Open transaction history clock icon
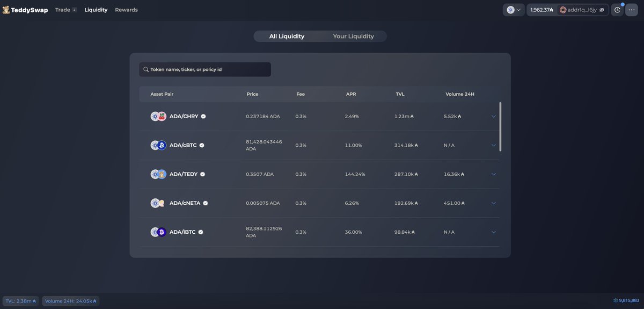The height and width of the screenshot is (309, 644). [x=617, y=10]
